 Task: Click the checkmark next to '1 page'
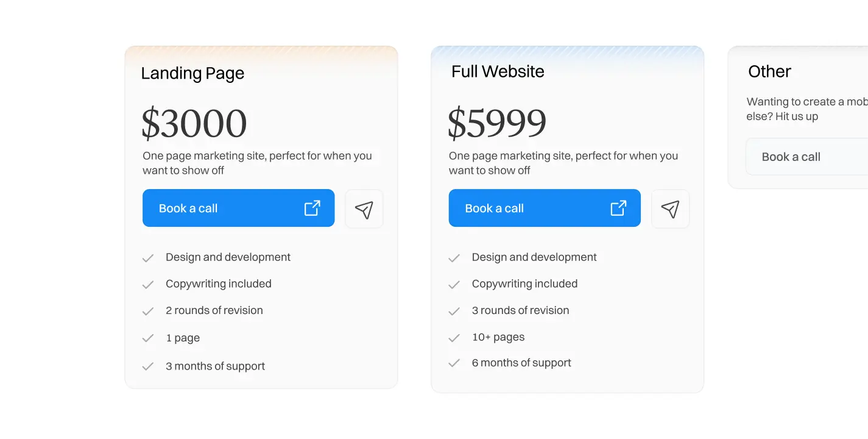coord(148,338)
